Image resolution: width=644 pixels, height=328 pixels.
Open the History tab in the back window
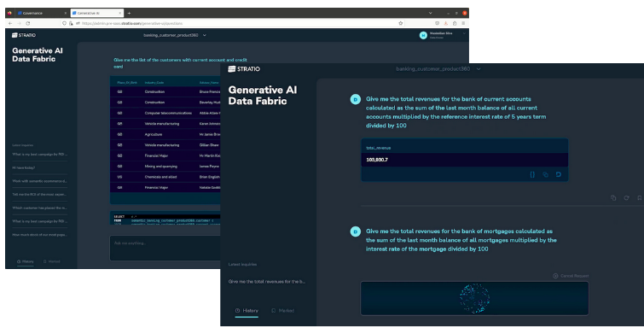[x=26, y=261]
